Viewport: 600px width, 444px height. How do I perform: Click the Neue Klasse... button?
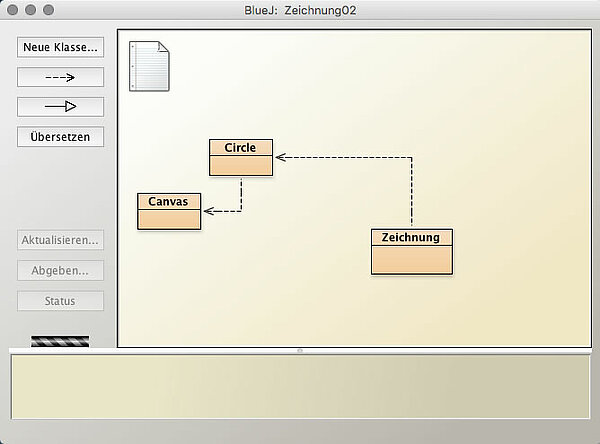[60, 47]
